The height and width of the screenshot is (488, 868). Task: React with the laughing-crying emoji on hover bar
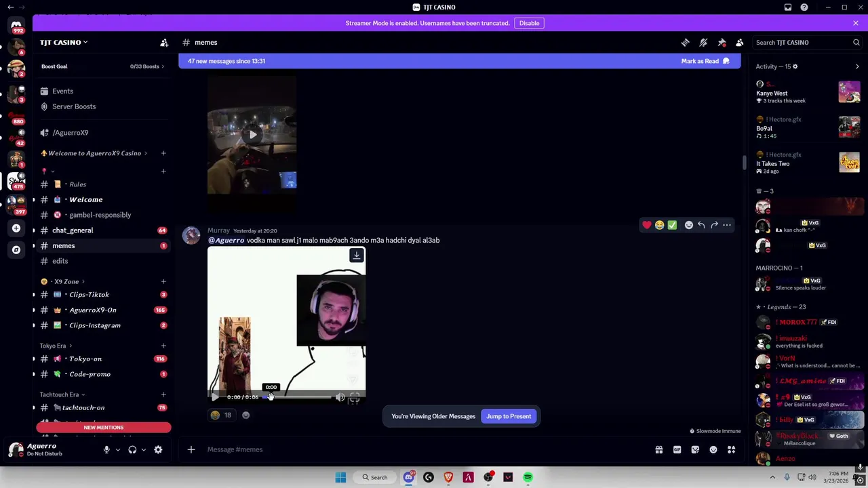pos(659,225)
